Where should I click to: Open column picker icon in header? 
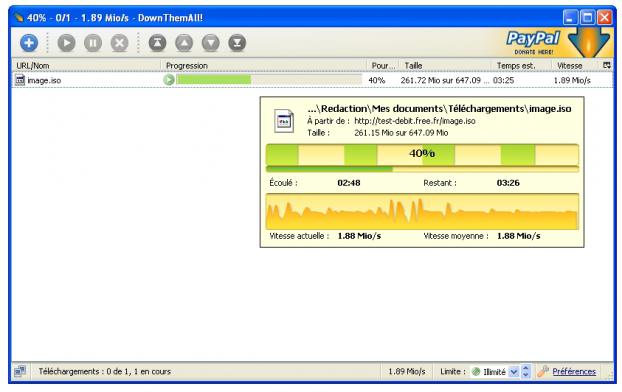point(607,65)
